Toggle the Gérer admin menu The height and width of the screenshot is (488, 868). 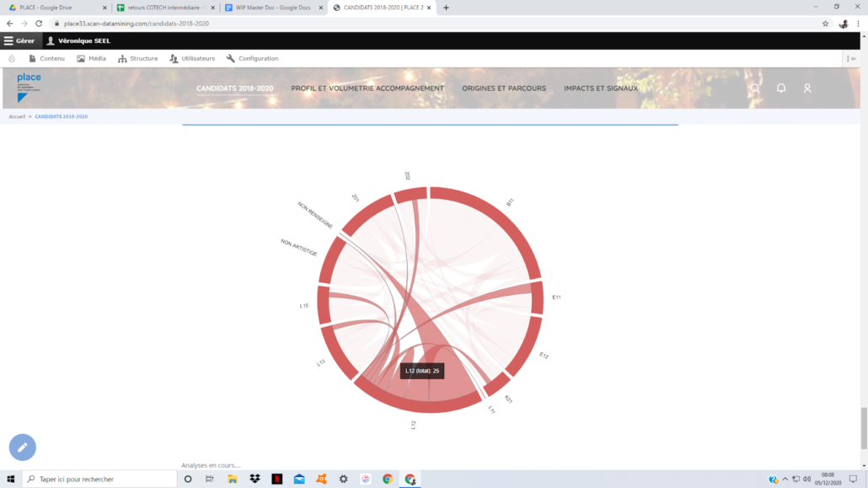(x=19, y=40)
